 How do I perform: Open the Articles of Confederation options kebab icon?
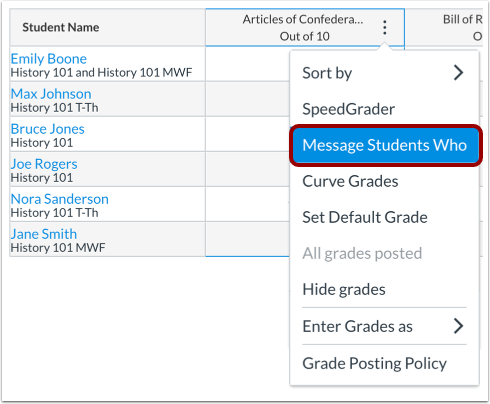tap(385, 27)
